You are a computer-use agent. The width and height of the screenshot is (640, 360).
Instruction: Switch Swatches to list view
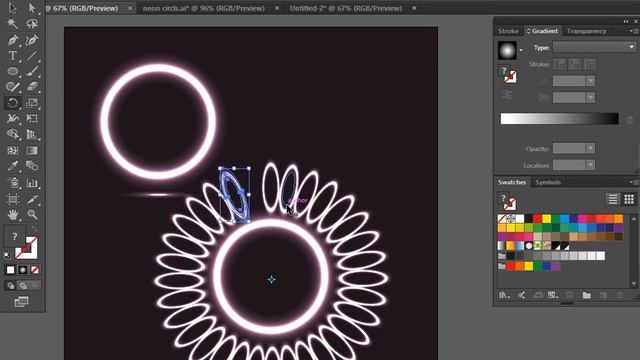[x=613, y=199]
